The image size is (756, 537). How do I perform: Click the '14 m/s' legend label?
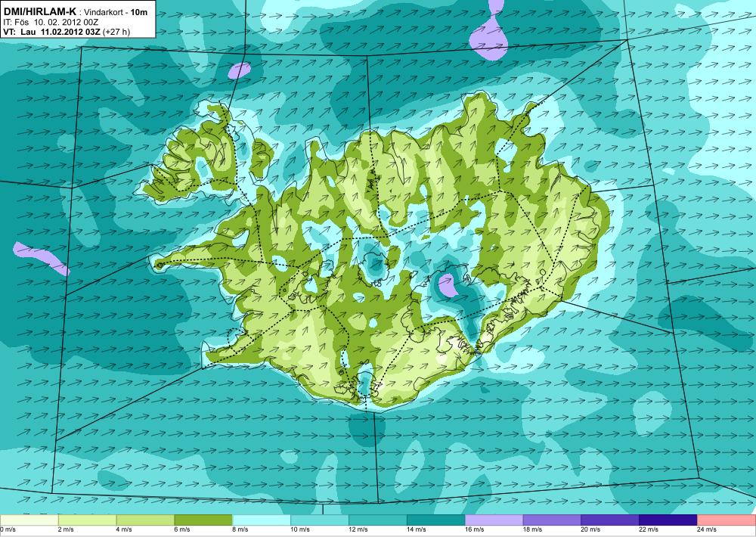click(x=416, y=529)
